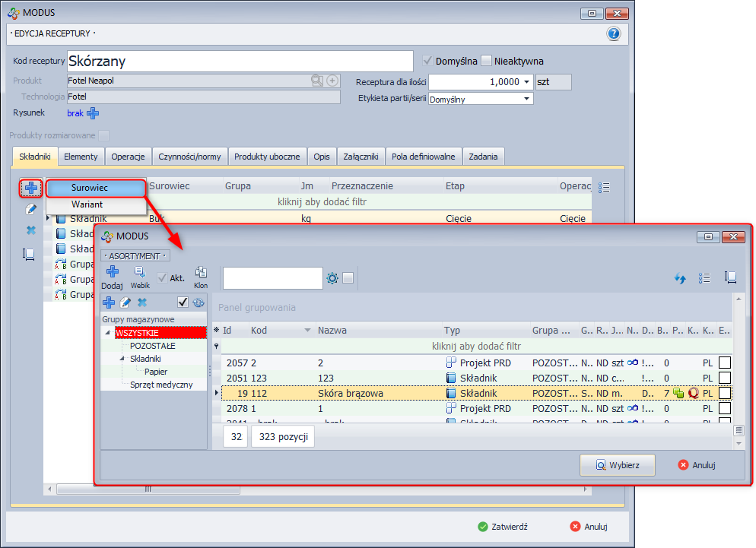Open the Receptura dla ilości dropdown arrow
This screenshot has height=548, width=756.
pos(526,82)
